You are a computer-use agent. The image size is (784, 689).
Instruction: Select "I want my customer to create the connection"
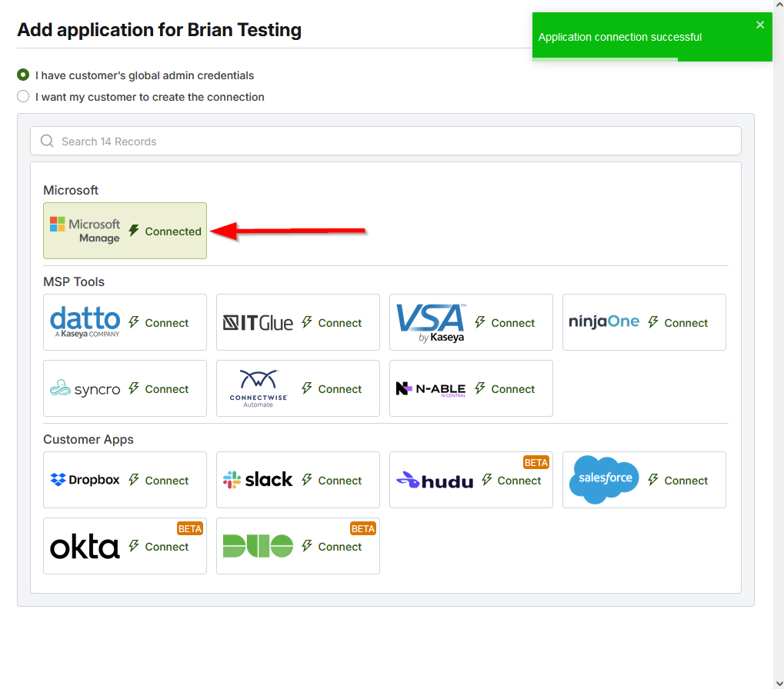coord(23,97)
